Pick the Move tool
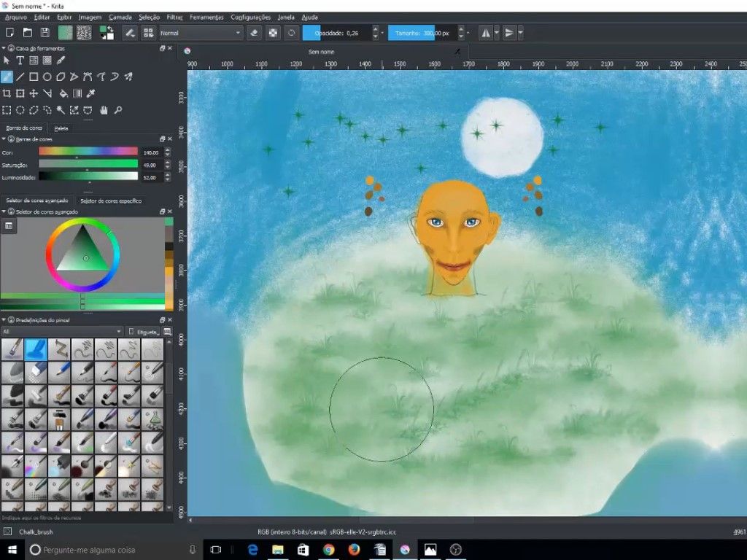 click(34, 93)
